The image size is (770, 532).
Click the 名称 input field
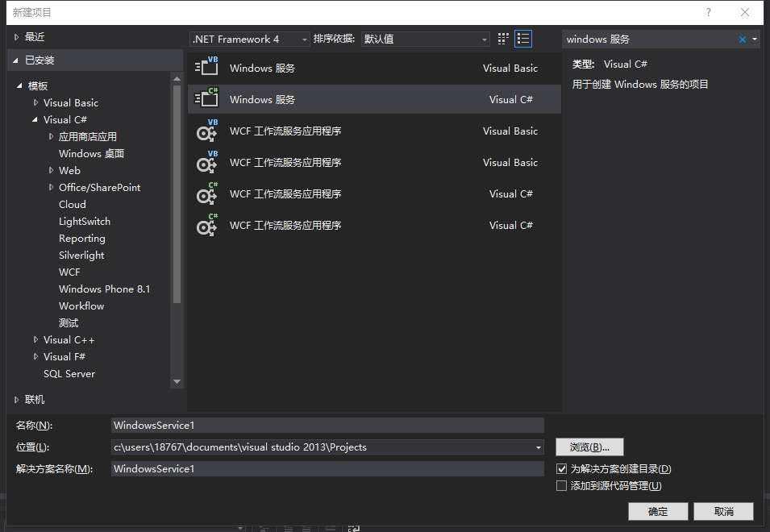click(327, 426)
